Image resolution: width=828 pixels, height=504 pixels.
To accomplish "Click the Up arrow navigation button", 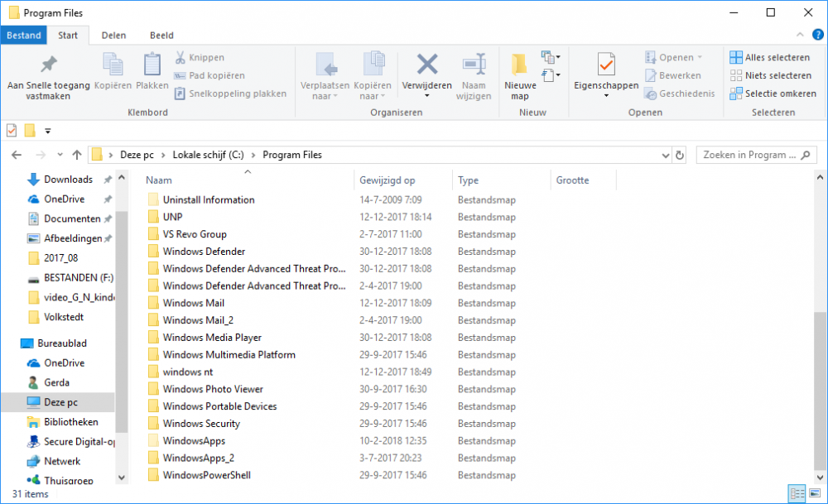I will tap(77, 155).
